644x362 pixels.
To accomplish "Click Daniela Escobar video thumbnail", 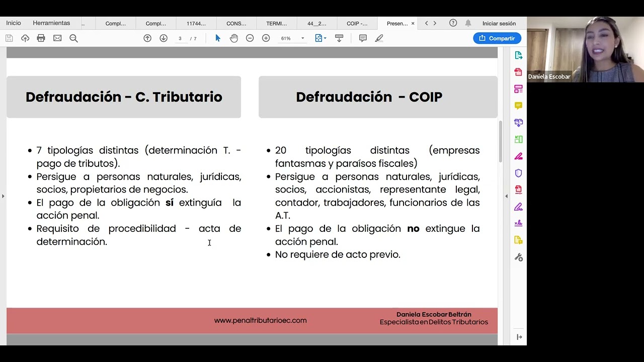I will (585, 49).
